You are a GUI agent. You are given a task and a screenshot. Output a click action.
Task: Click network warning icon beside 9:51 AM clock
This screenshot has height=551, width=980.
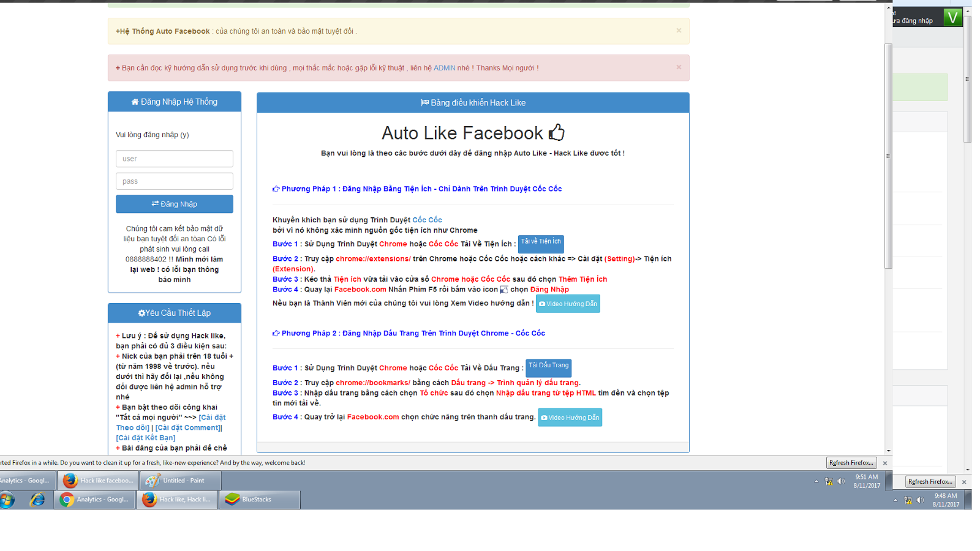[829, 481]
